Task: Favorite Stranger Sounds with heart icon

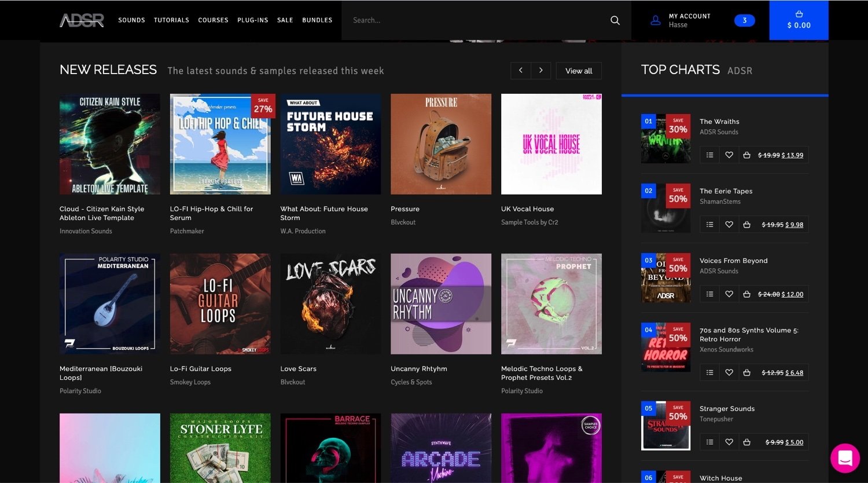Action: pos(729,442)
